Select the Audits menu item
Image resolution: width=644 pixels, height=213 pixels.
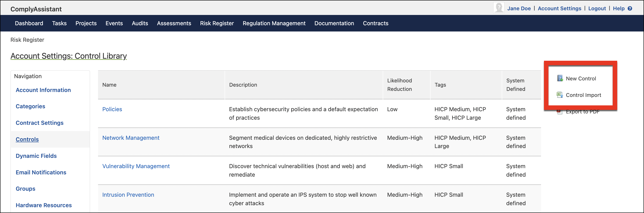pyautogui.click(x=140, y=23)
